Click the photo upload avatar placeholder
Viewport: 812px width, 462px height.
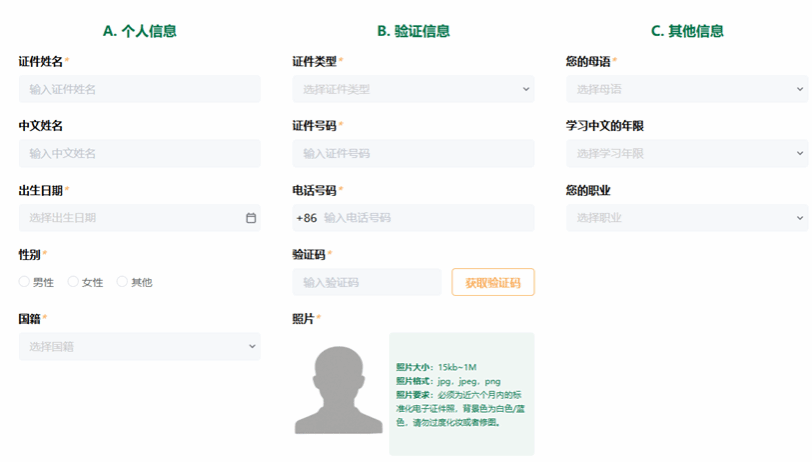pyautogui.click(x=339, y=390)
